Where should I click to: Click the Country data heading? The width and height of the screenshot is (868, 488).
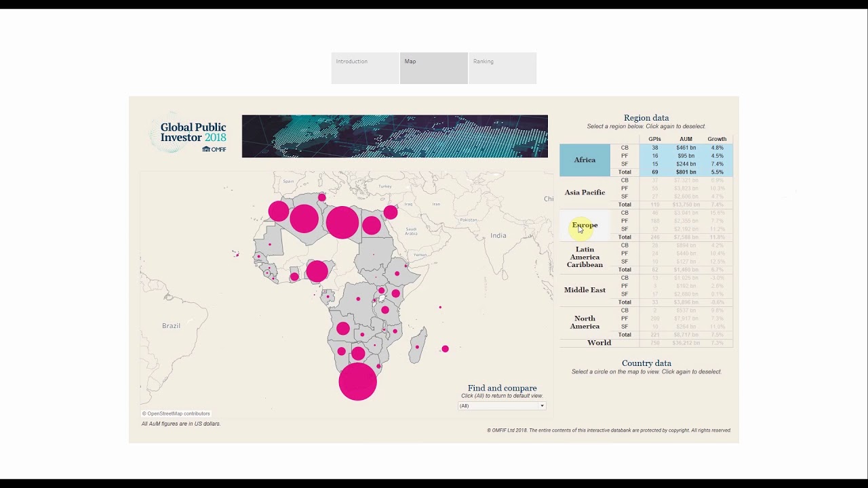click(646, 363)
